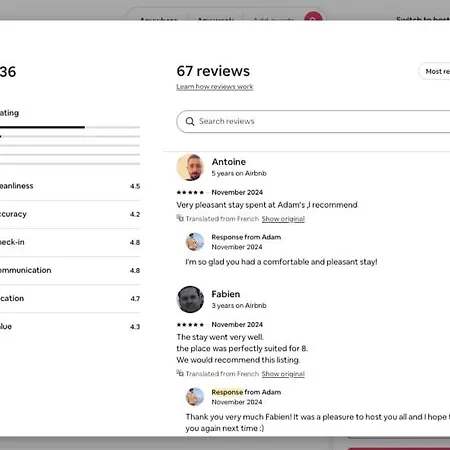The width and height of the screenshot is (450, 450).
Task: Open Fabien's profile photo
Action: 190,299
